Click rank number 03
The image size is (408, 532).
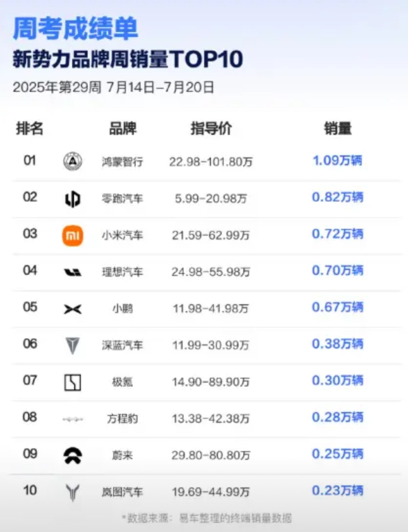click(30, 233)
